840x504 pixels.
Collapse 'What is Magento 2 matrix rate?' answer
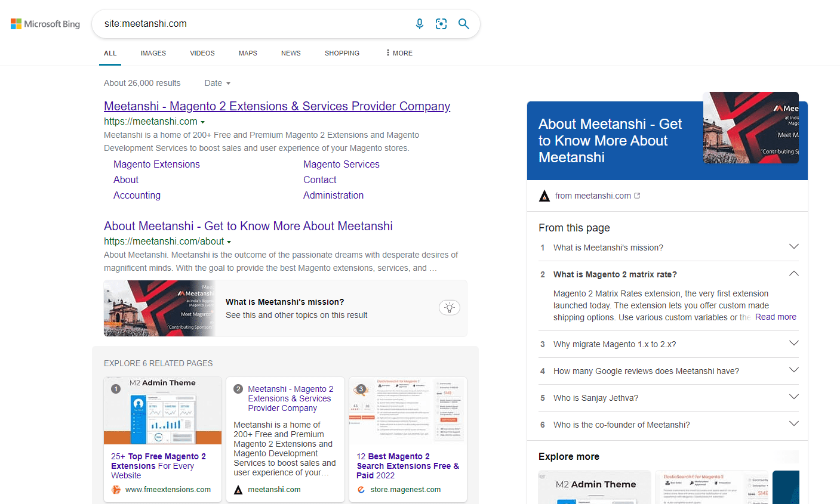point(793,273)
